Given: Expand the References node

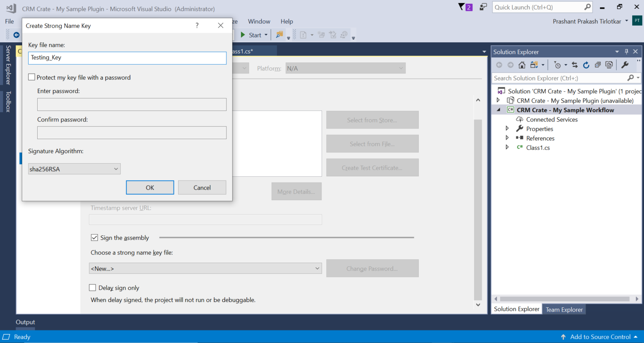Looking at the screenshot, I should tap(507, 138).
